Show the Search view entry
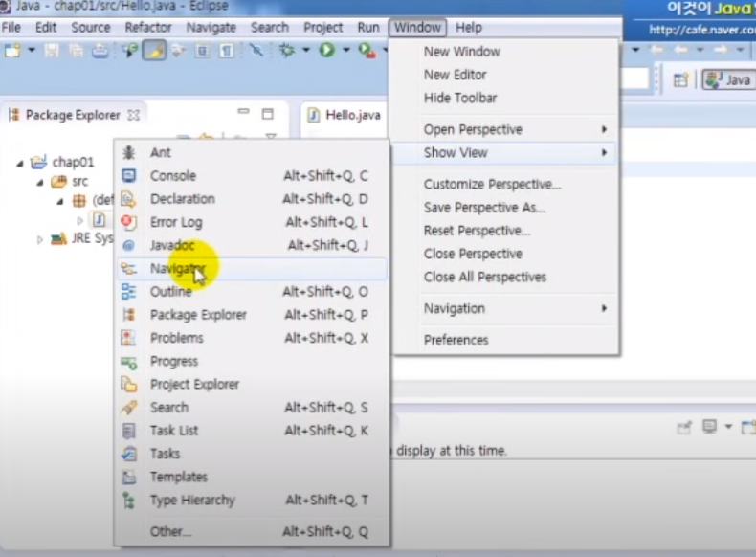 pyautogui.click(x=252, y=408)
